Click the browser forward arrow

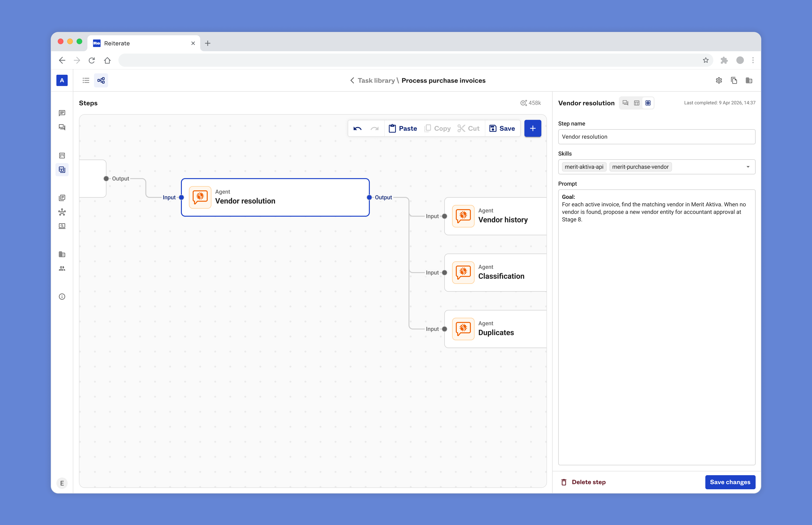point(77,60)
